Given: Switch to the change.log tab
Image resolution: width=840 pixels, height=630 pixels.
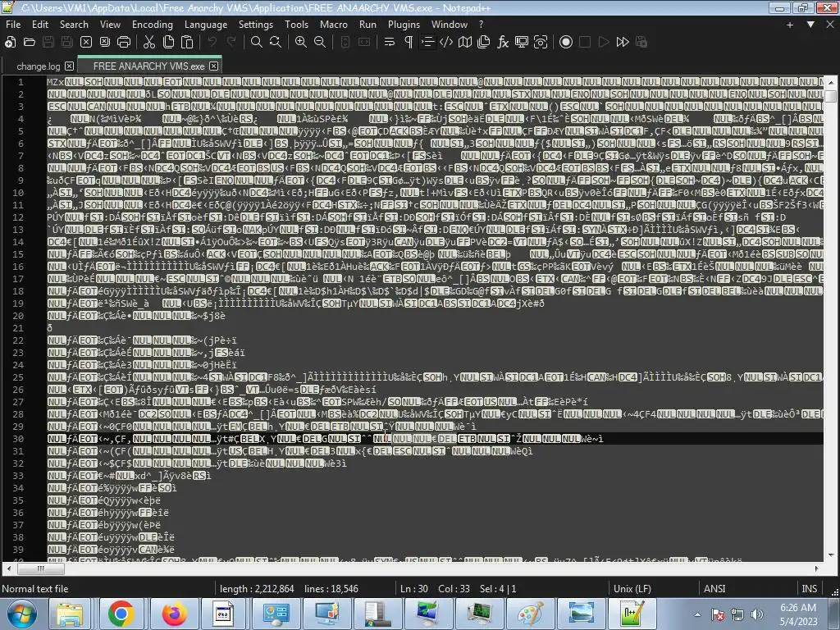Looking at the screenshot, I should point(38,66).
